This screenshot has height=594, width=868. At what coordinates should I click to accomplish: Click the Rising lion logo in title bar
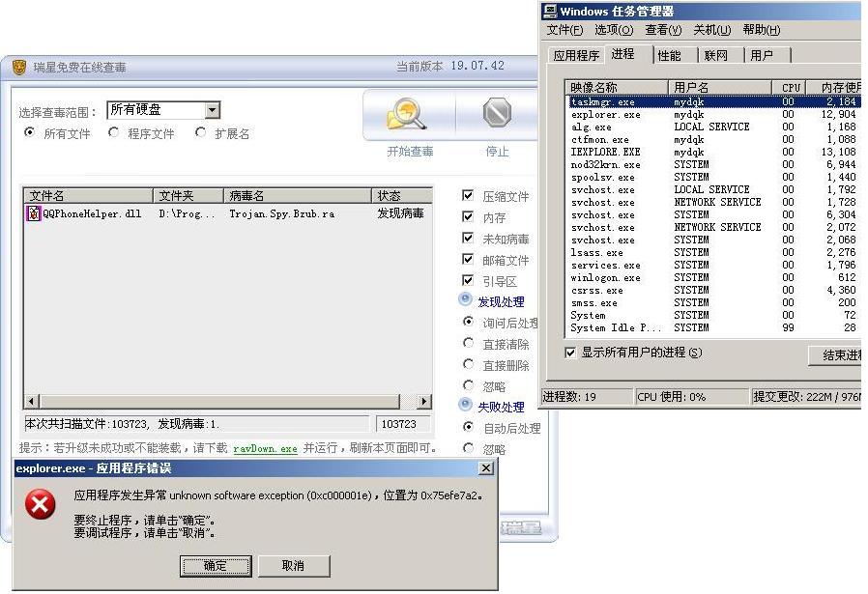[20, 67]
